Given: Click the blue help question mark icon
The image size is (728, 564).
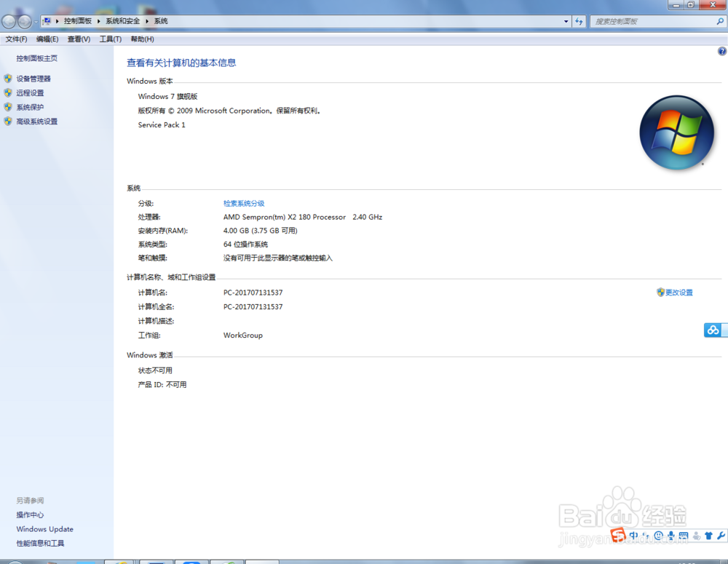Looking at the screenshot, I should [x=722, y=52].
